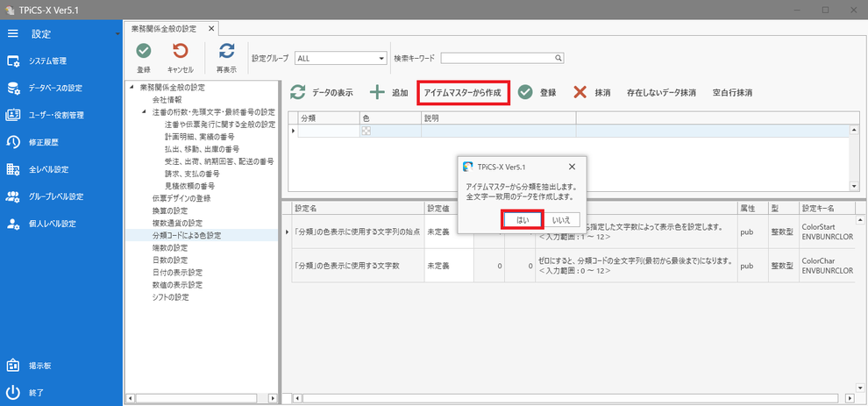Click the red X 抹消 icon
Image resolution: width=868 pixels, height=406 pixels.
tap(580, 93)
